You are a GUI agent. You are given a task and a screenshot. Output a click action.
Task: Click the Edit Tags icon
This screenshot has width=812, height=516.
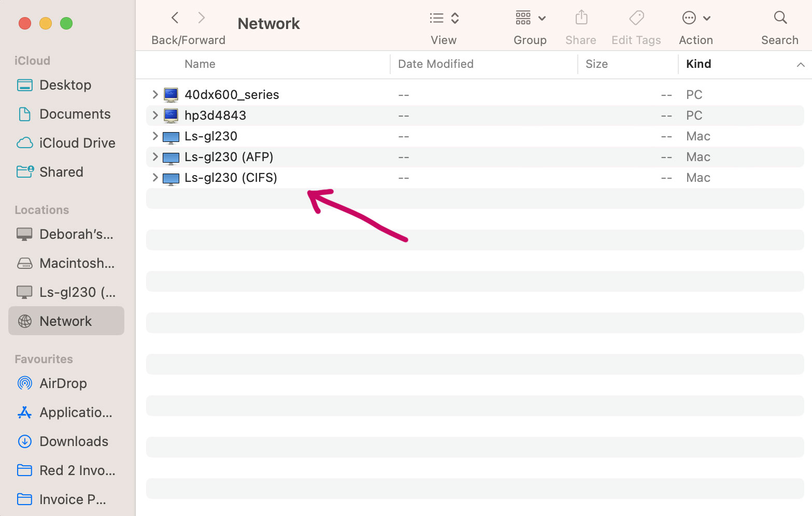point(636,18)
